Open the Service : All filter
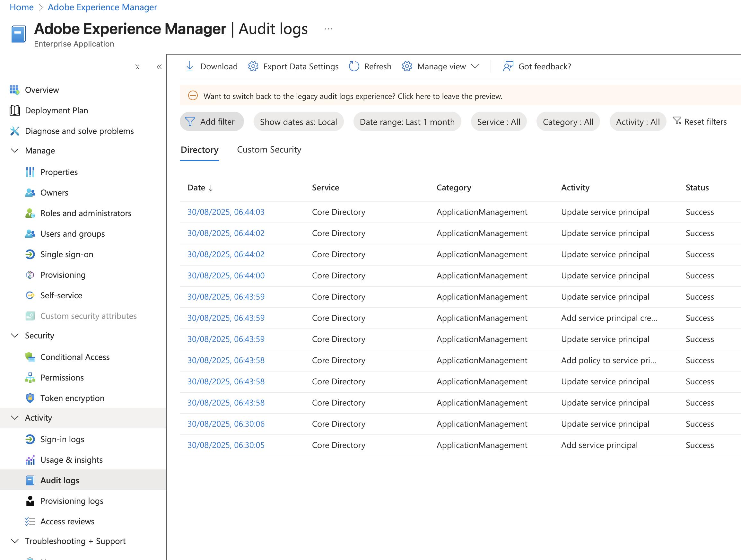741x560 pixels. [499, 122]
